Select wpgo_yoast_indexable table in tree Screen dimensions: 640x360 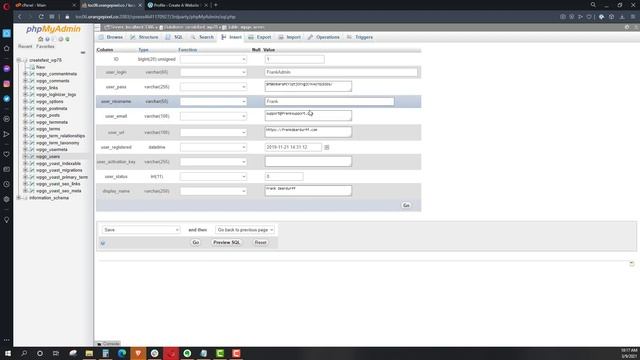(58, 163)
